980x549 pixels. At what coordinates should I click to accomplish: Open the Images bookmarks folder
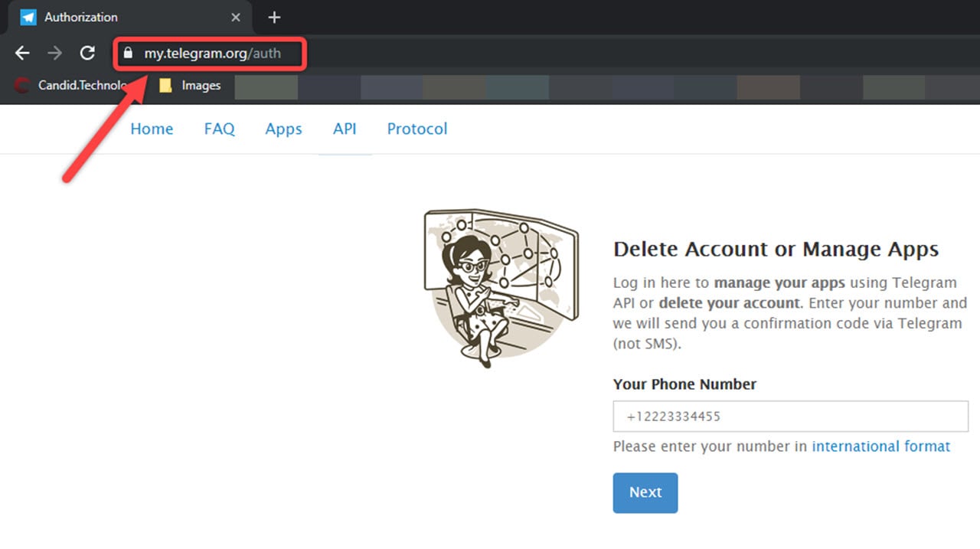point(190,86)
